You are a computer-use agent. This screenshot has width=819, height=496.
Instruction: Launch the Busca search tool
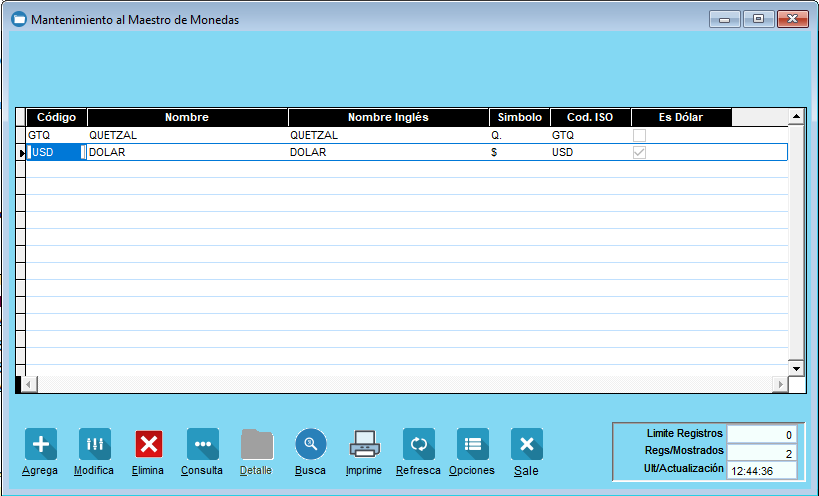(x=310, y=444)
